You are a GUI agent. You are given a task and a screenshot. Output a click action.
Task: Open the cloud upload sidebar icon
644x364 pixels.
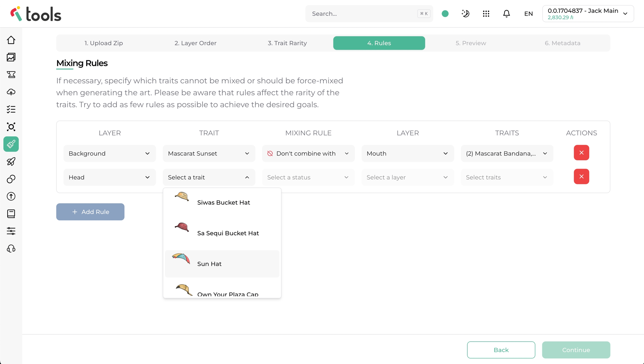click(11, 92)
